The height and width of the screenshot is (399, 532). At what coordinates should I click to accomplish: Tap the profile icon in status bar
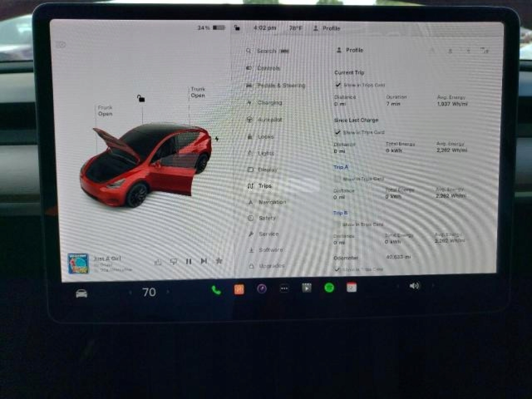click(x=316, y=28)
